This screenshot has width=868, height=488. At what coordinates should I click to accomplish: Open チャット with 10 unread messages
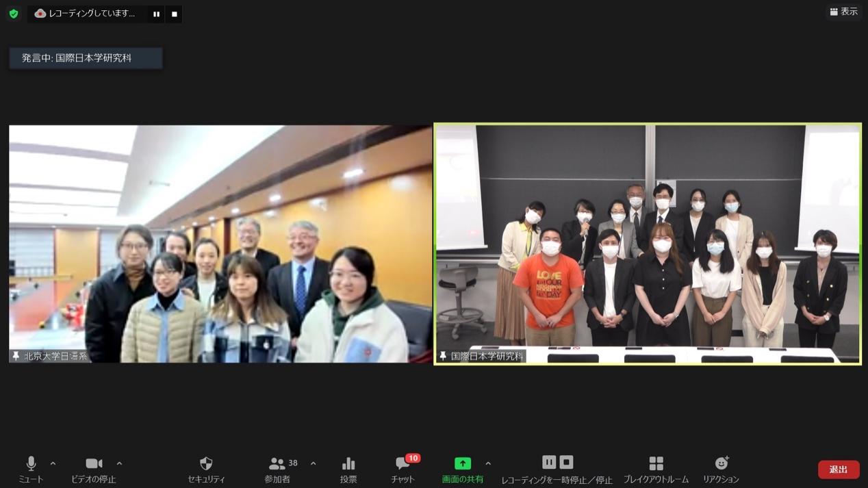click(403, 469)
